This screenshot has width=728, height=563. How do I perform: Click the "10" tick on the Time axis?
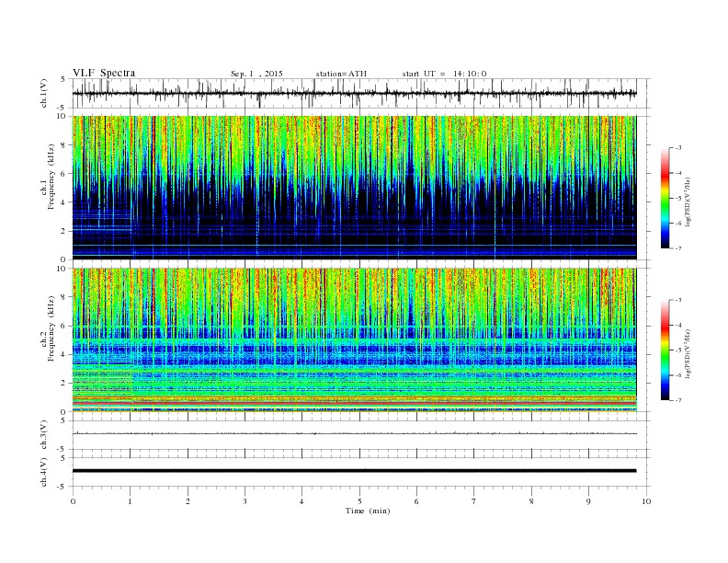(x=646, y=501)
